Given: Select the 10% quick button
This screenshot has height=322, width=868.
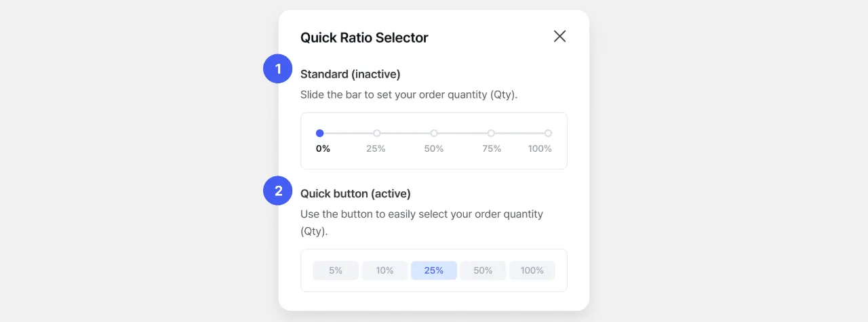Looking at the screenshot, I should (384, 270).
